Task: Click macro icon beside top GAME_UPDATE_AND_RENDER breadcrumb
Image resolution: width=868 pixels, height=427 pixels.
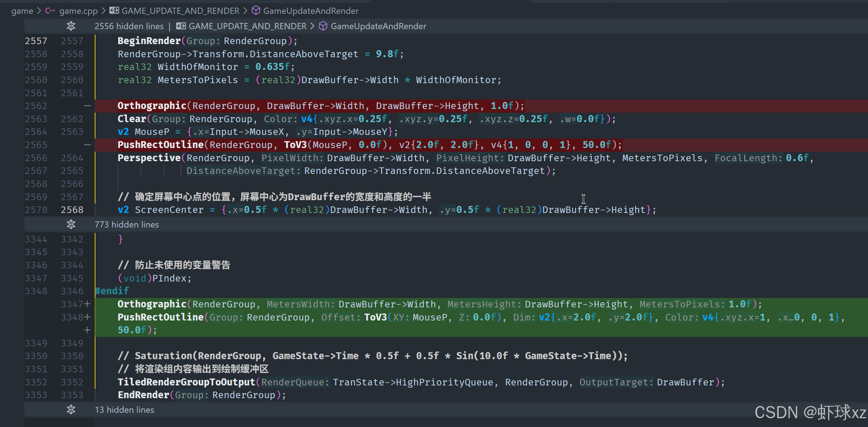Action: [114, 11]
